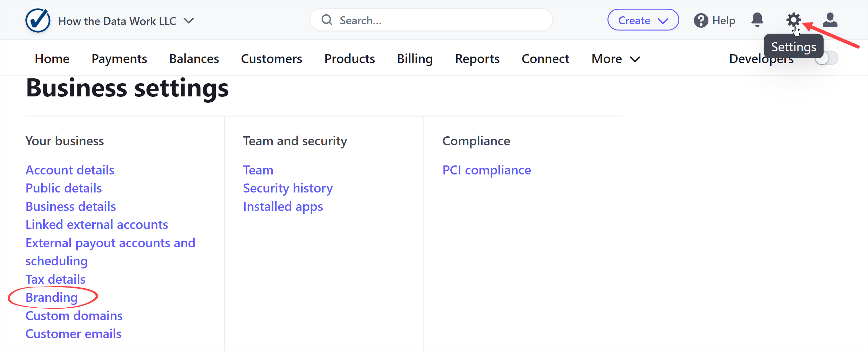868x351 pixels.
Task: Open Account details link
Action: coord(70,170)
